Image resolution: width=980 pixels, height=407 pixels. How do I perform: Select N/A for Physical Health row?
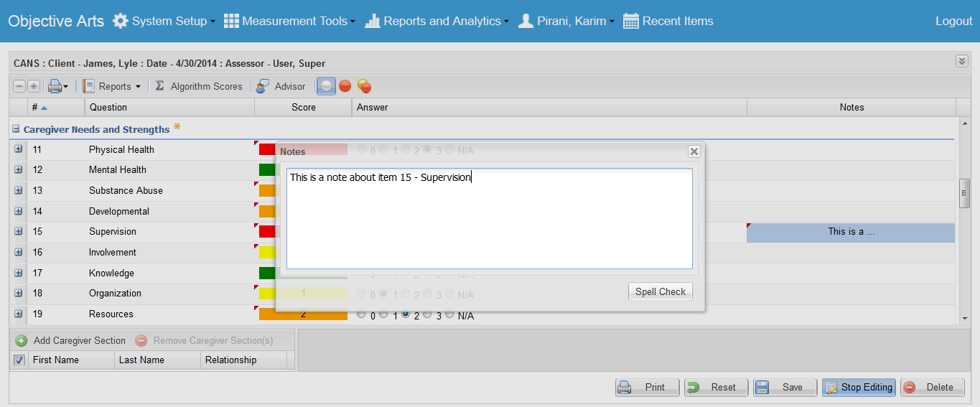click(449, 150)
